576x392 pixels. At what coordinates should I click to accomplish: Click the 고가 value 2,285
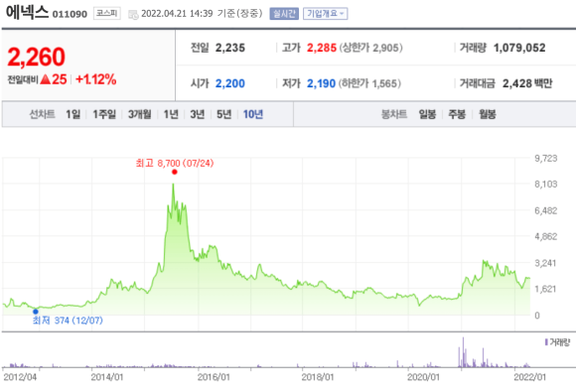[322, 48]
